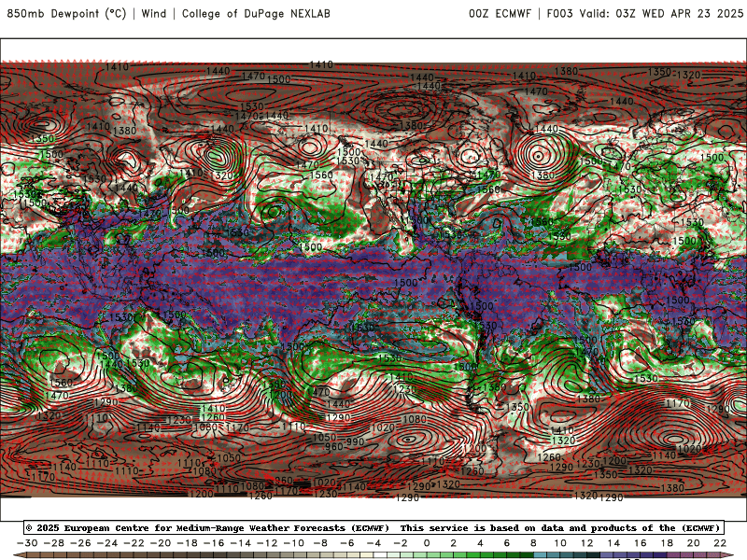Click the -10 value on the color scale

click(294, 543)
